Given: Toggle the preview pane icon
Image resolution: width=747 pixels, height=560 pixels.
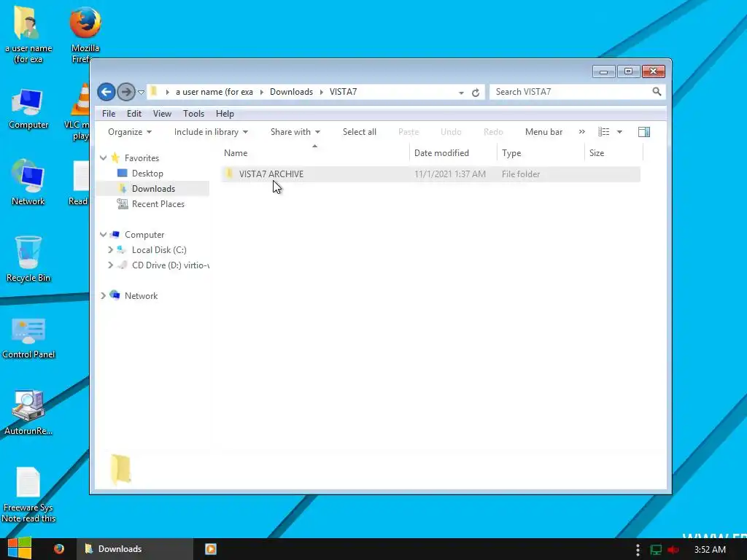Looking at the screenshot, I should point(644,132).
